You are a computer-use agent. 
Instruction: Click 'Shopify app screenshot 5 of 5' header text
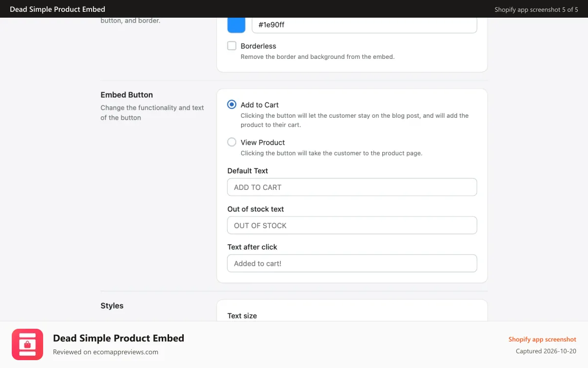point(536,9)
